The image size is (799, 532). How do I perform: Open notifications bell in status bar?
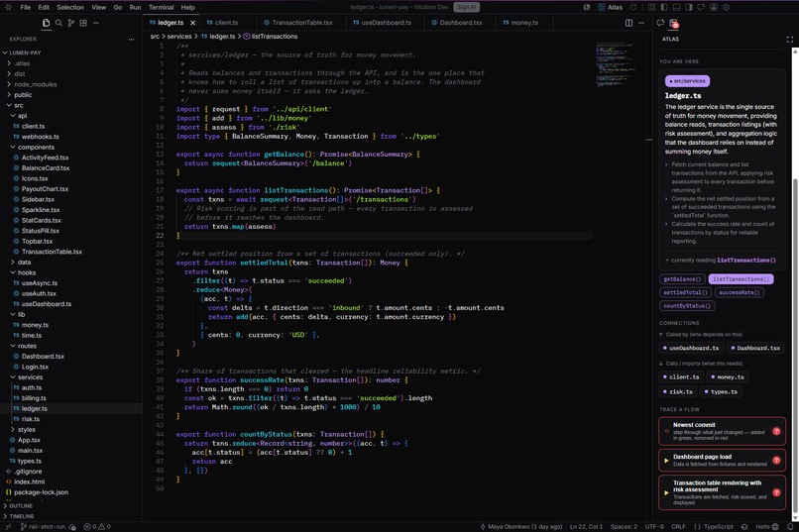click(x=790, y=527)
